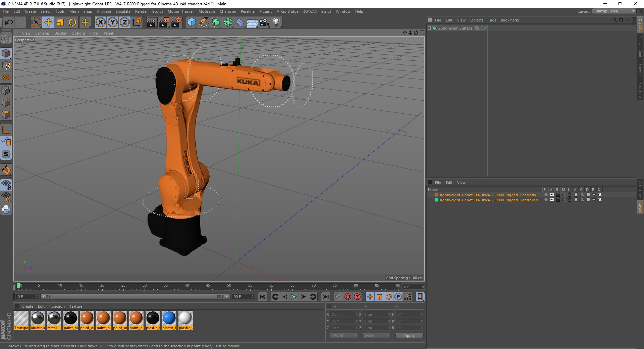Open Edit Render Settings icon
644x349 pixels.
[x=176, y=22]
